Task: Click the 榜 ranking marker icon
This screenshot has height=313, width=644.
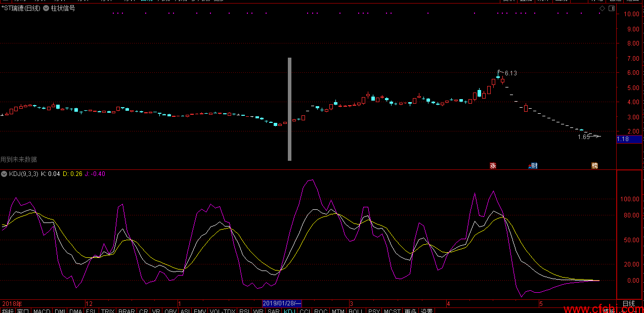Action: tap(594, 165)
